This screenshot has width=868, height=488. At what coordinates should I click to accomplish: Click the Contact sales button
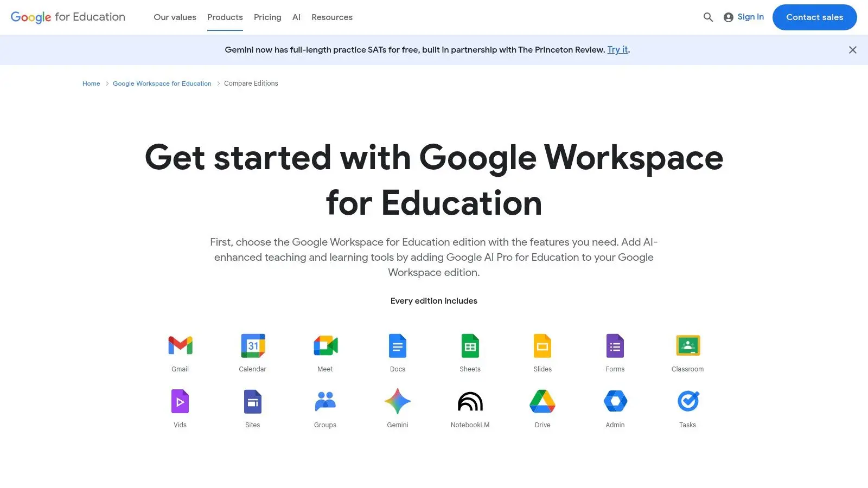[815, 17]
